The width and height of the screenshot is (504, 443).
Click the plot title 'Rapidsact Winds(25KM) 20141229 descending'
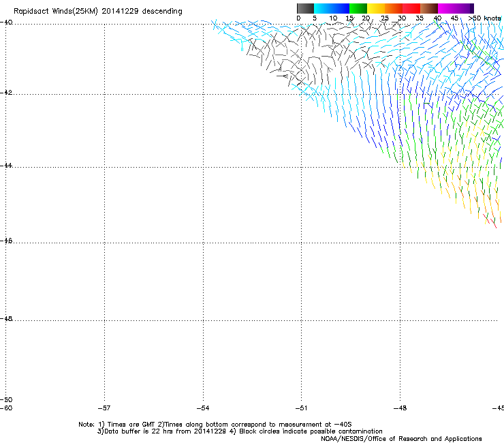pos(97,12)
